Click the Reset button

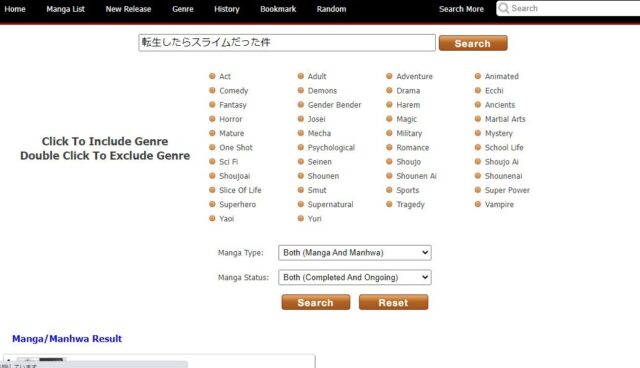[393, 302]
